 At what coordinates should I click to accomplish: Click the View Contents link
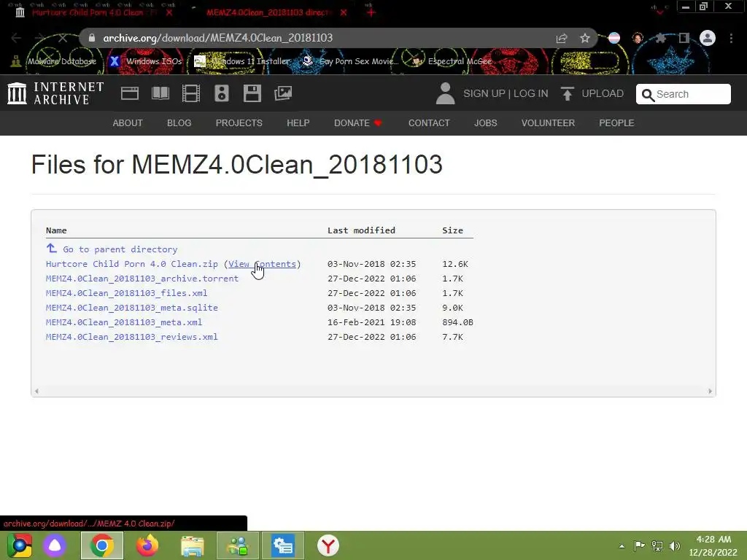click(x=262, y=264)
